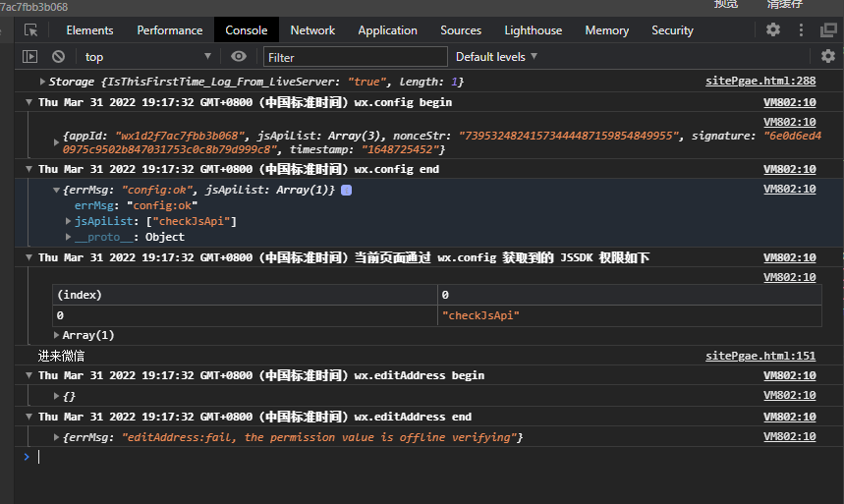Open VM802:10 link on wx.editAddress begin row
Viewport: 844px width, 504px height.
pyautogui.click(x=790, y=375)
